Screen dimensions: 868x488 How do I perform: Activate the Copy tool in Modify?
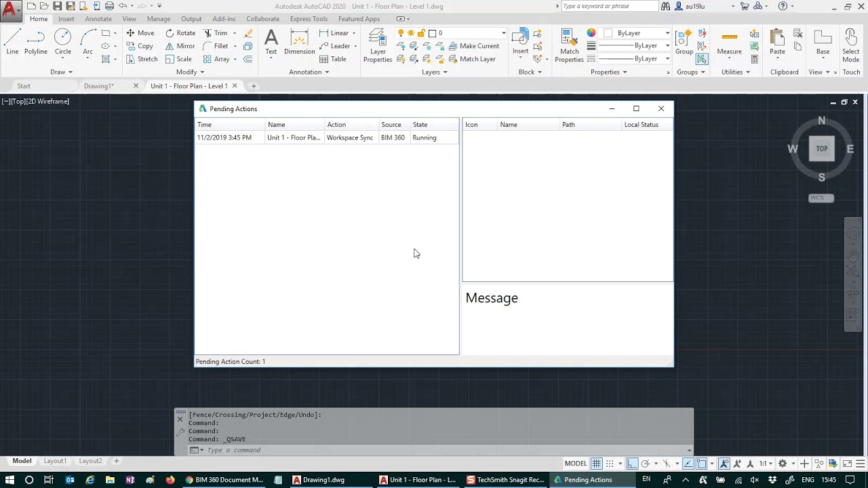coord(140,46)
